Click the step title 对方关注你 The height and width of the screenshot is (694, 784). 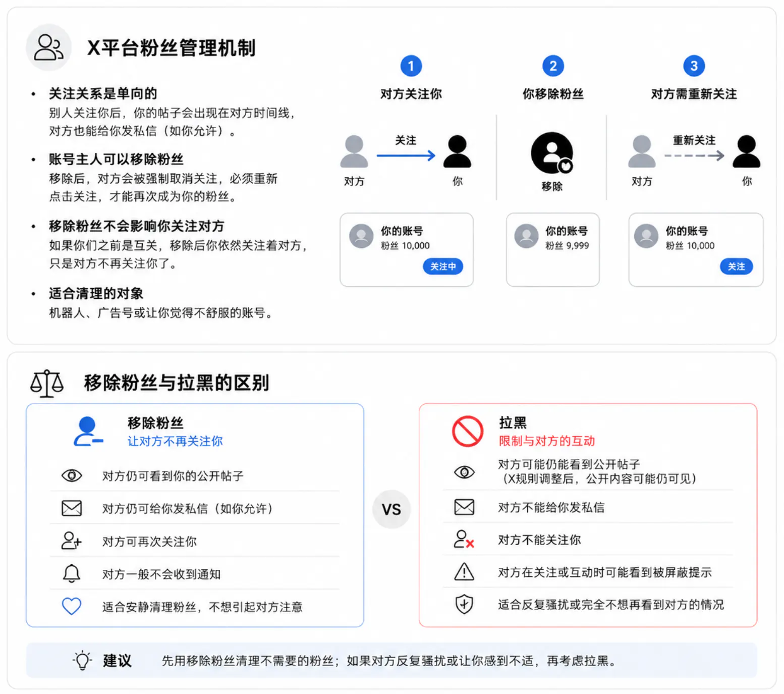tap(411, 94)
